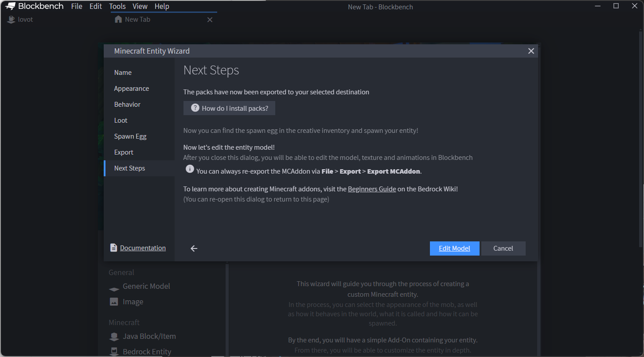Close the New Tab tab
Screen dimensions: 644x357
[x=210, y=20]
